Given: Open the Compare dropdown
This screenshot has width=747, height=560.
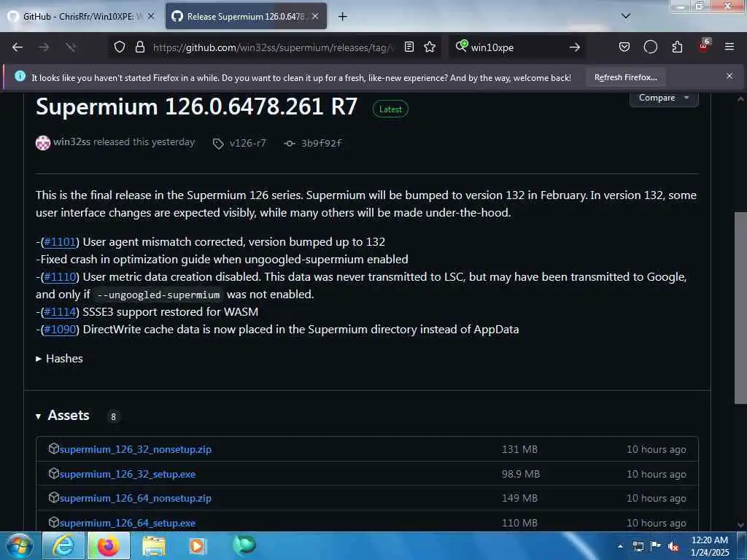Looking at the screenshot, I should coord(664,98).
